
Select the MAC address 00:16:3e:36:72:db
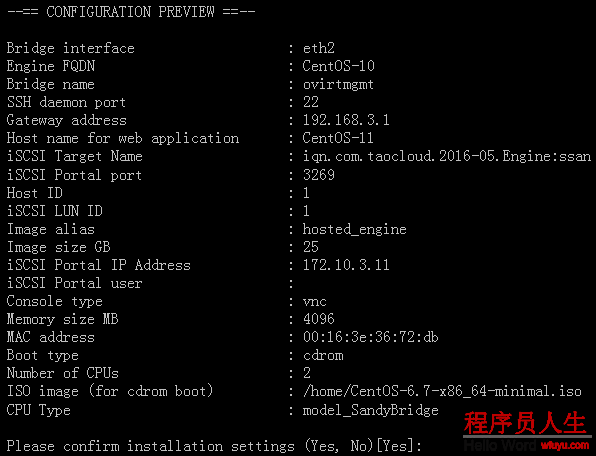(x=370, y=337)
